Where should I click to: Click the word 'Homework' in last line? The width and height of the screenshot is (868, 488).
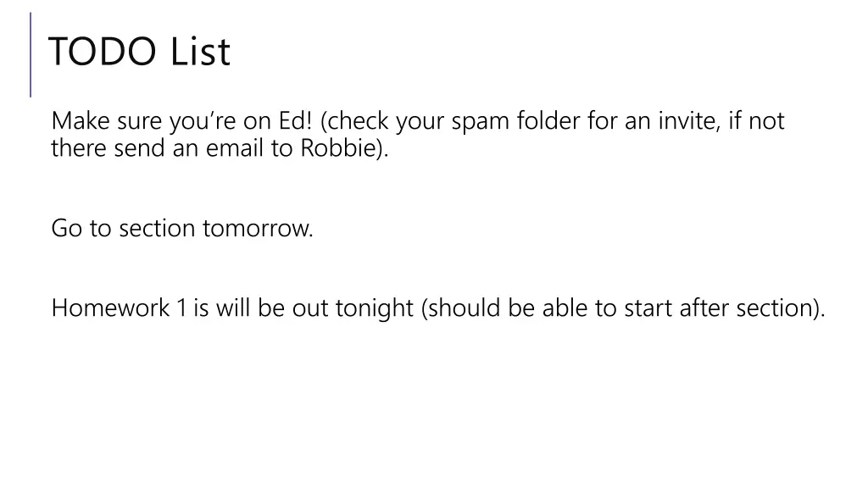(110, 308)
